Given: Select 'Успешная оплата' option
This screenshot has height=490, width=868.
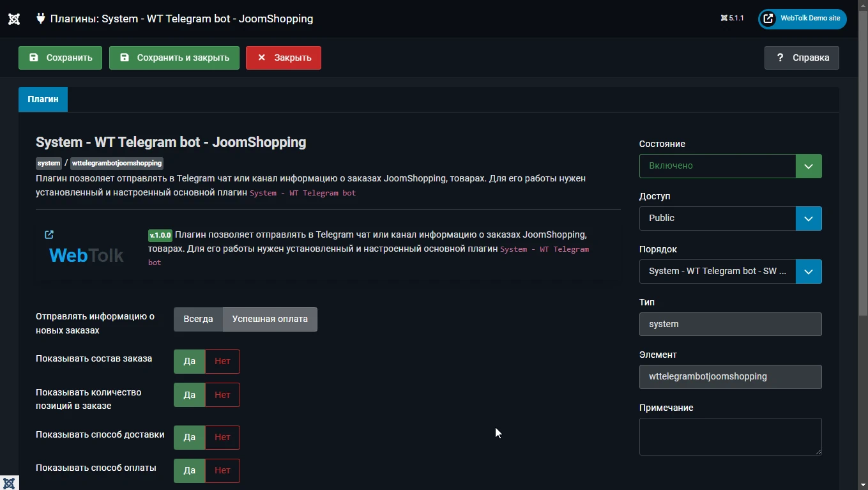Looking at the screenshot, I should pyautogui.click(x=270, y=319).
